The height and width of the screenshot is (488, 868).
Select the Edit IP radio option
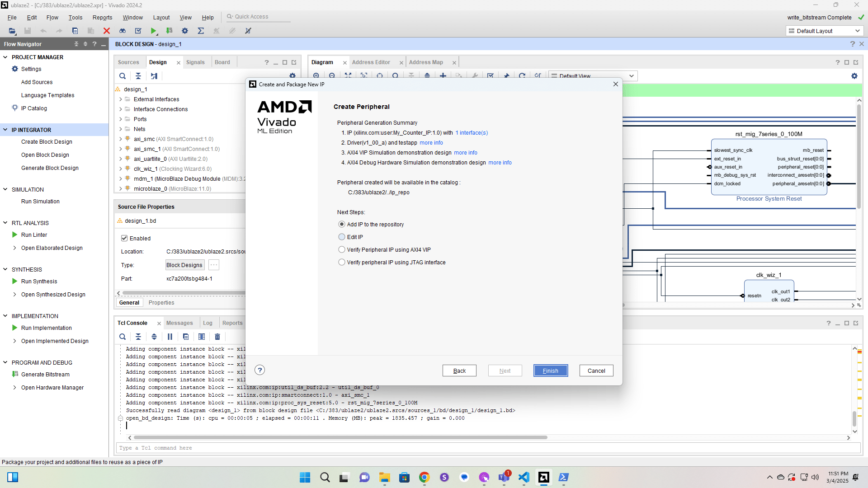click(x=342, y=237)
